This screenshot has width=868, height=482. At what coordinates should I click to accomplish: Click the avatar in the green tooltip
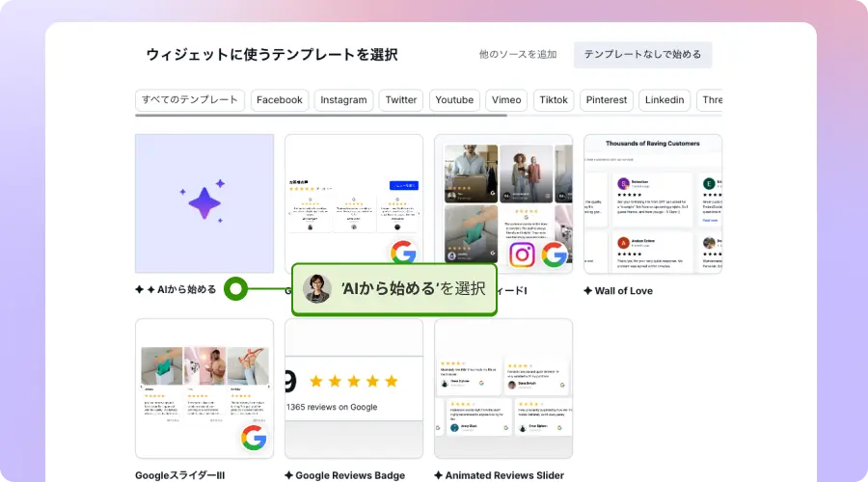click(316, 289)
